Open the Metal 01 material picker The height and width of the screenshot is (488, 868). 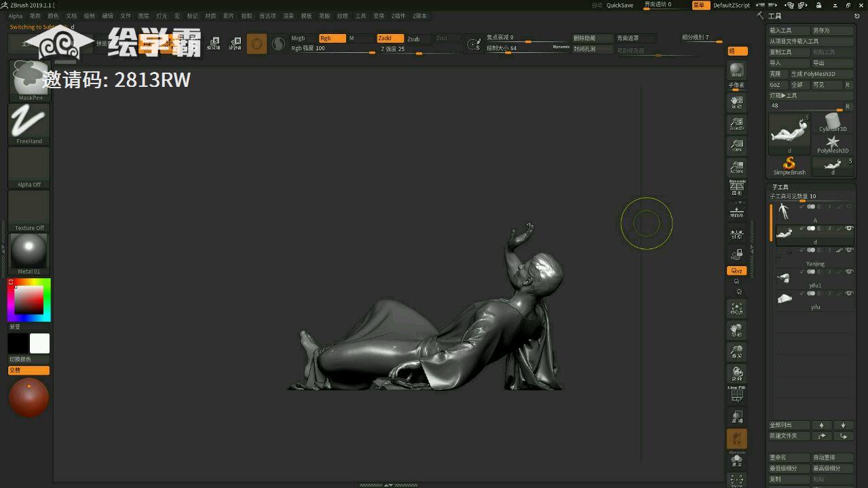tap(29, 254)
